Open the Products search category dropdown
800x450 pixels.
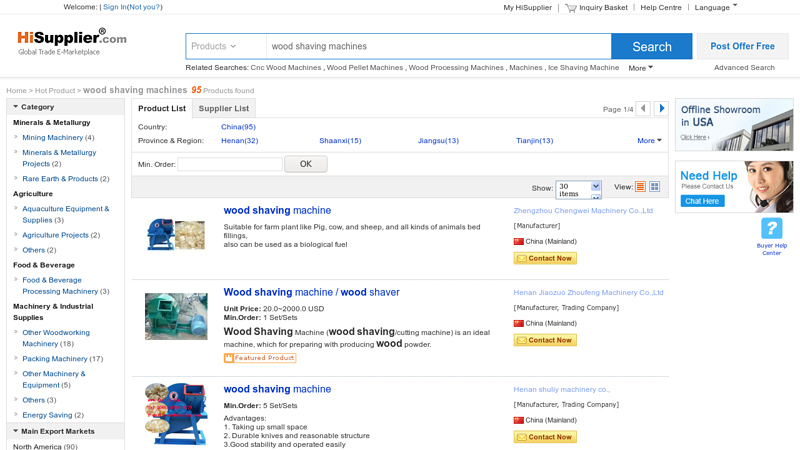coord(226,46)
